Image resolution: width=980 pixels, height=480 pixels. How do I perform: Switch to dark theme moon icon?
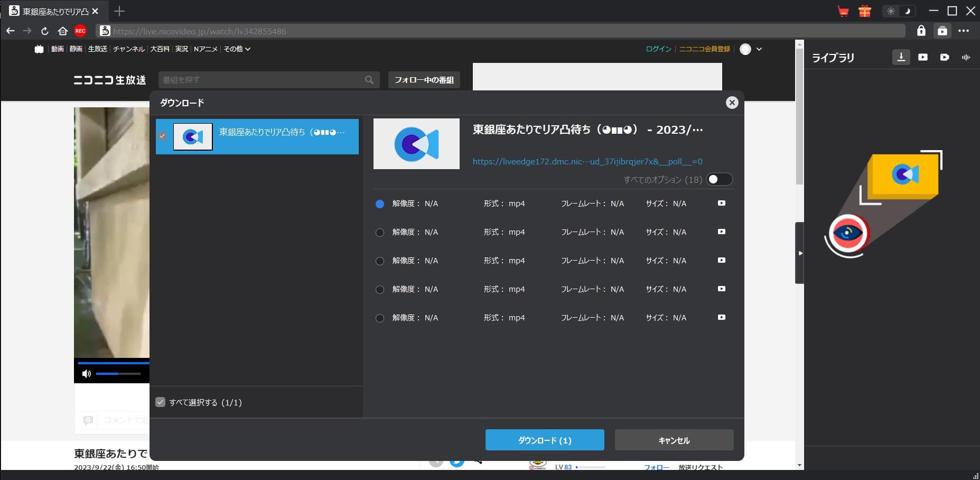pos(908,11)
